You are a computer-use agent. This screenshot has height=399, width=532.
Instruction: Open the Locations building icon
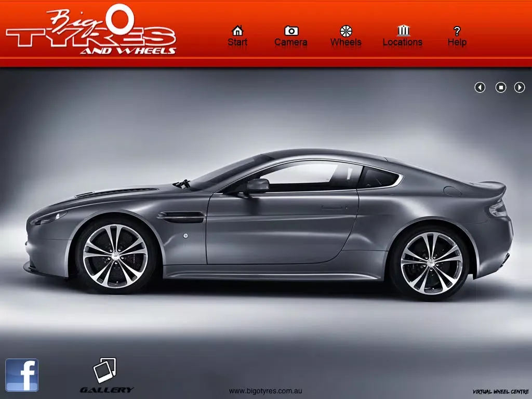[403, 31]
